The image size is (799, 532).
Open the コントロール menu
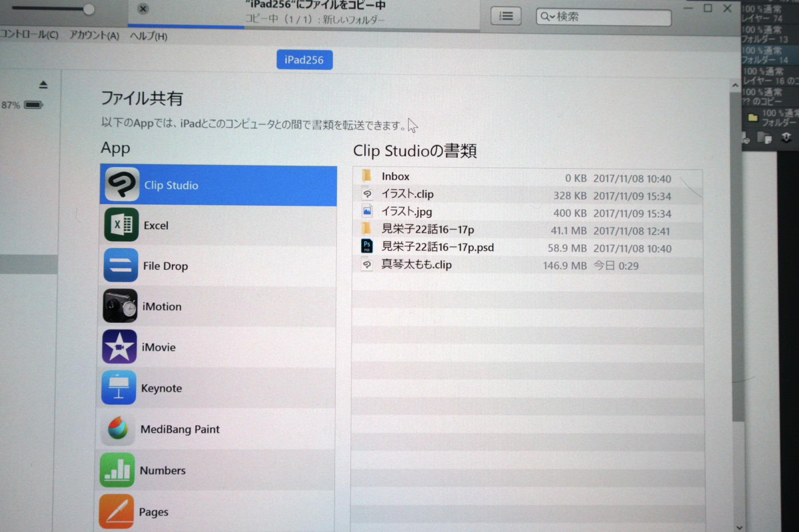point(29,35)
